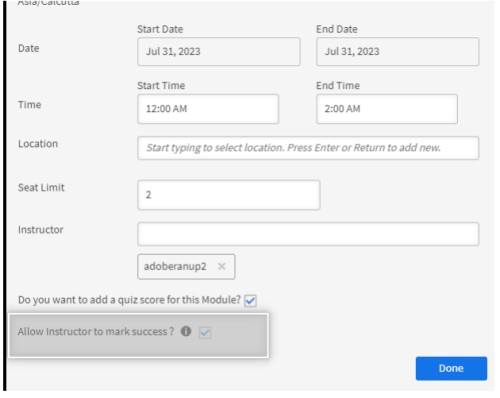Click the Location label

(38, 144)
